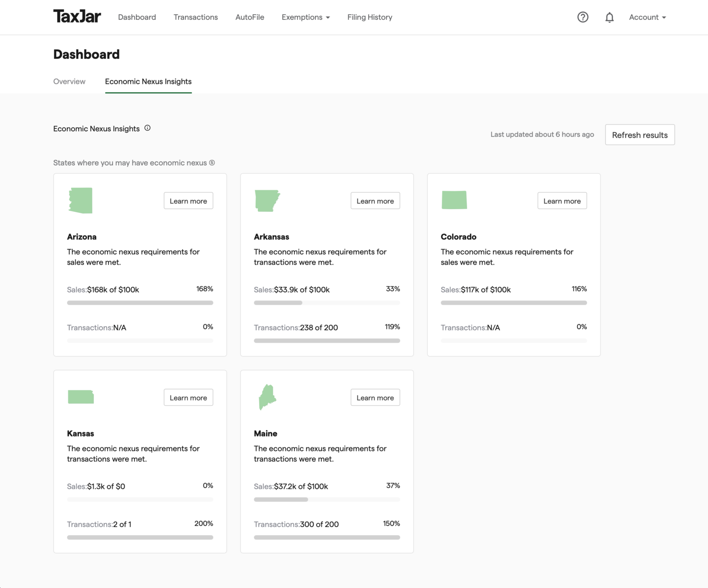Click Learn more for Colorado
708x588 pixels.
pyautogui.click(x=562, y=201)
